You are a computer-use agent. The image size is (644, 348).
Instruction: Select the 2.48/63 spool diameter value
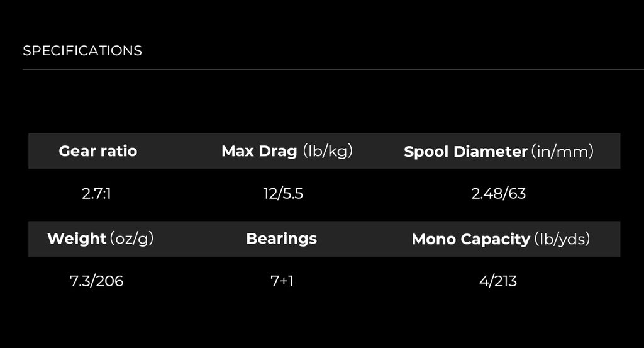[499, 193]
